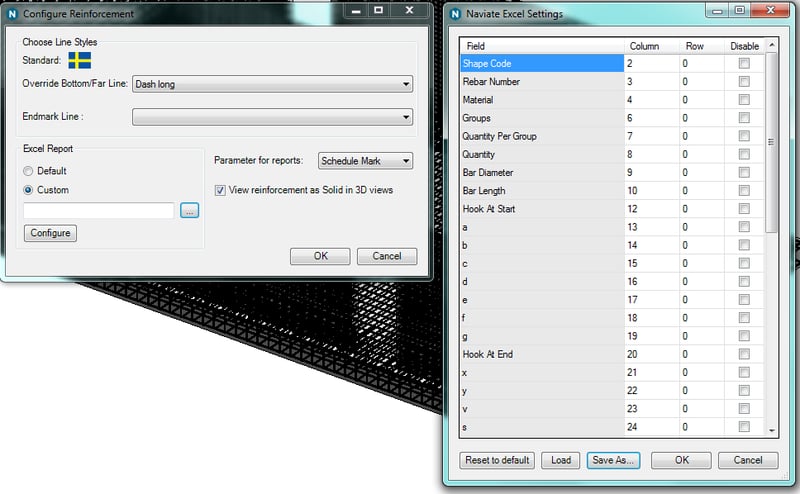The image size is (800, 494).
Task: Click Cancel in Configure Reinforcement dialog
Action: [387, 256]
